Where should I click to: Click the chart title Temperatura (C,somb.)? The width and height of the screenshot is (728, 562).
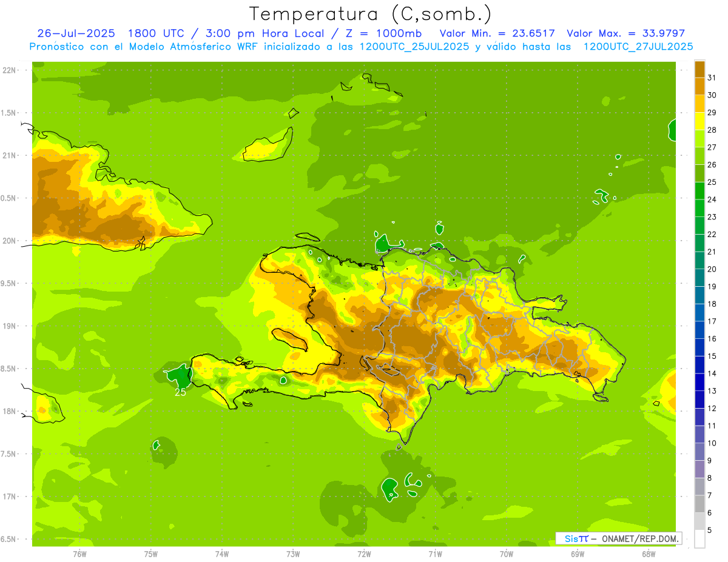point(371,14)
